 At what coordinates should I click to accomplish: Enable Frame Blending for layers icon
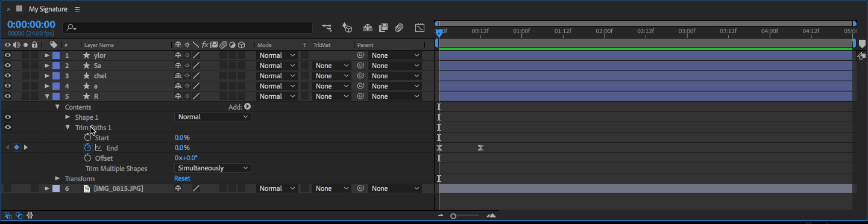[x=383, y=28]
